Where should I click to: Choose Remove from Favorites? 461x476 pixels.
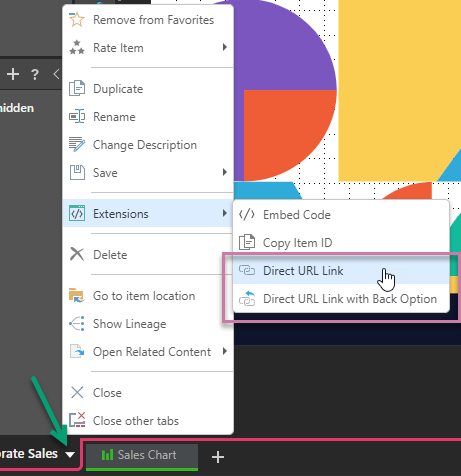[x=148, y=20]
